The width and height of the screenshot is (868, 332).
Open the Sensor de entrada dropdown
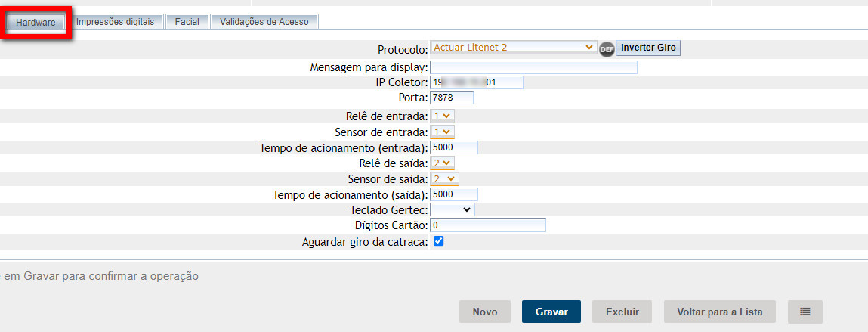tap(442, 132)
